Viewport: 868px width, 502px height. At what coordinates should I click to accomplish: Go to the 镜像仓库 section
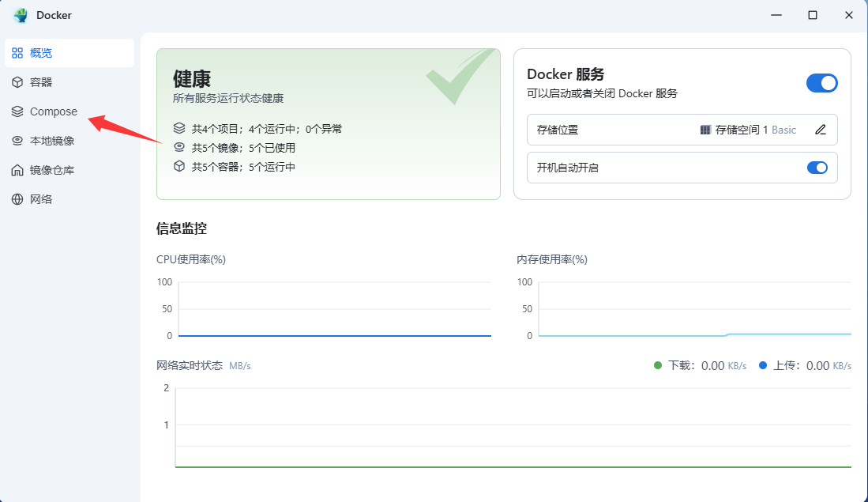pos(52,170)
